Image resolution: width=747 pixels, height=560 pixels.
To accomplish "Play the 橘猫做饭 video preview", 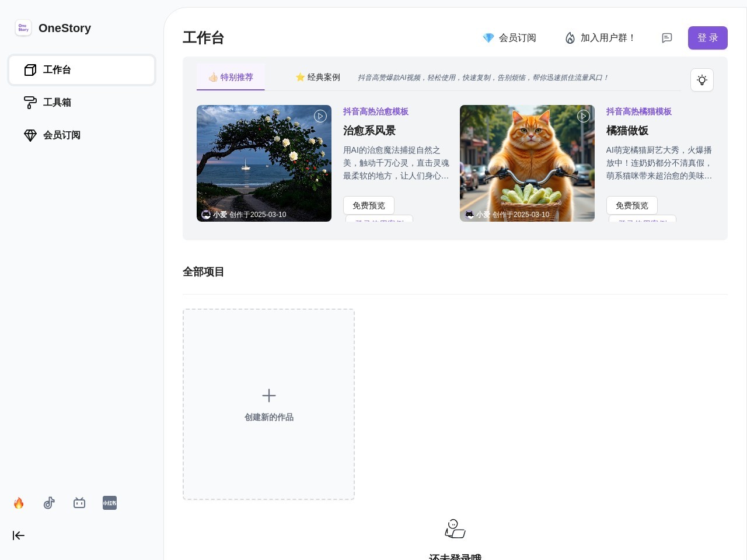I will pyautogui.click(x=584, y=116).
